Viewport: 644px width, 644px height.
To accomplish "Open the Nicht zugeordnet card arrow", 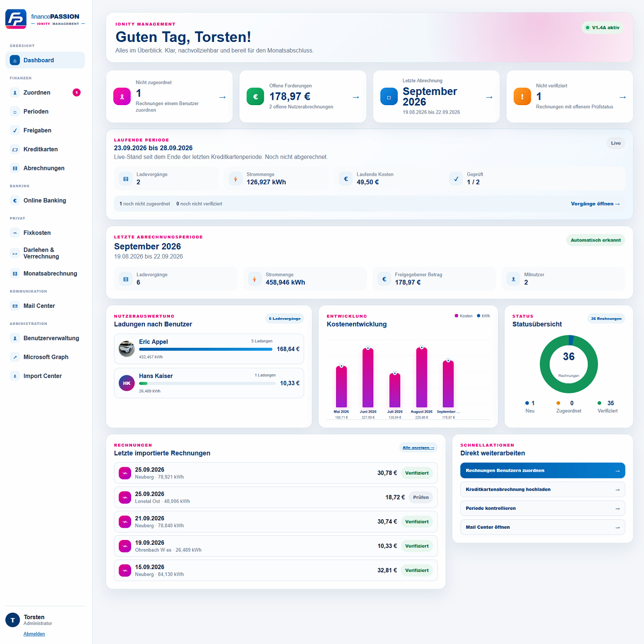I will 222,97.
